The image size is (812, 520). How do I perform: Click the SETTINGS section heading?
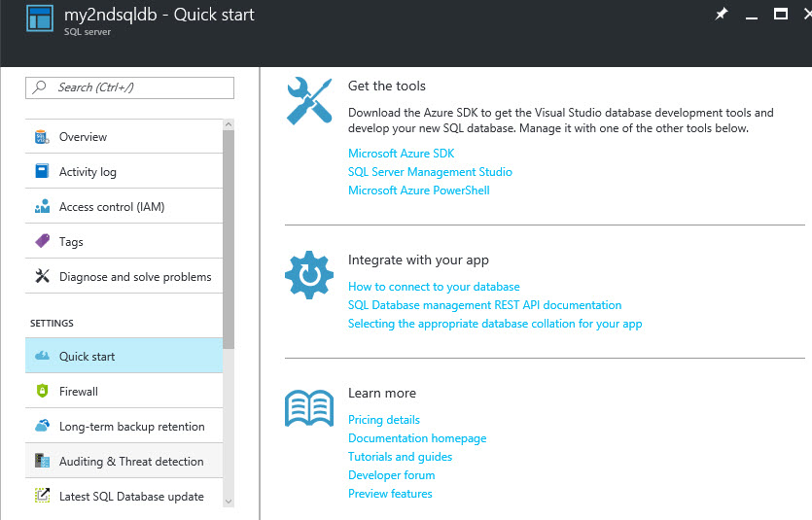tap(52, 324)
